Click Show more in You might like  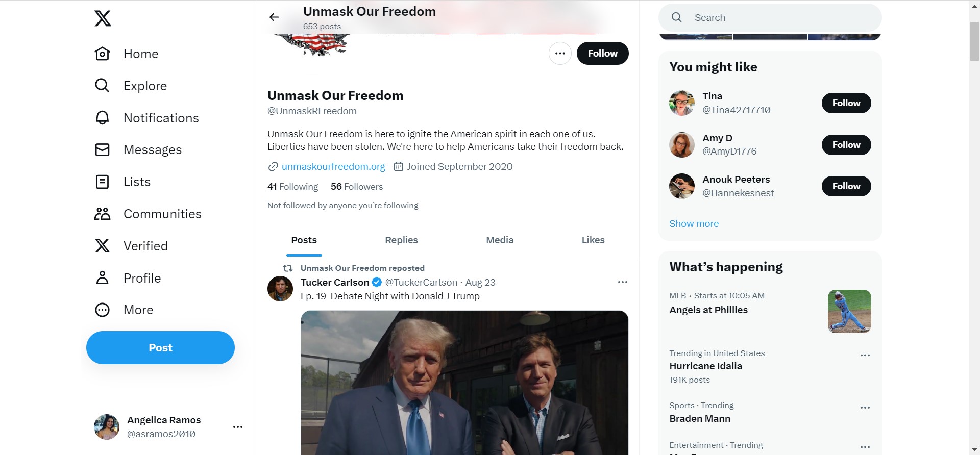[x=694, y=224]
